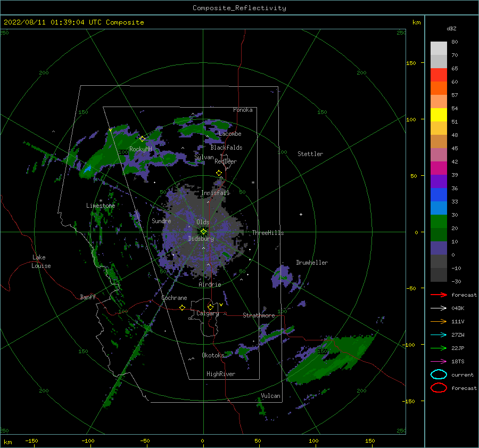Viewport: 479px width, 448px height.
Task: Click the Composite_Reflectivity title text
Action: (240, 8)
